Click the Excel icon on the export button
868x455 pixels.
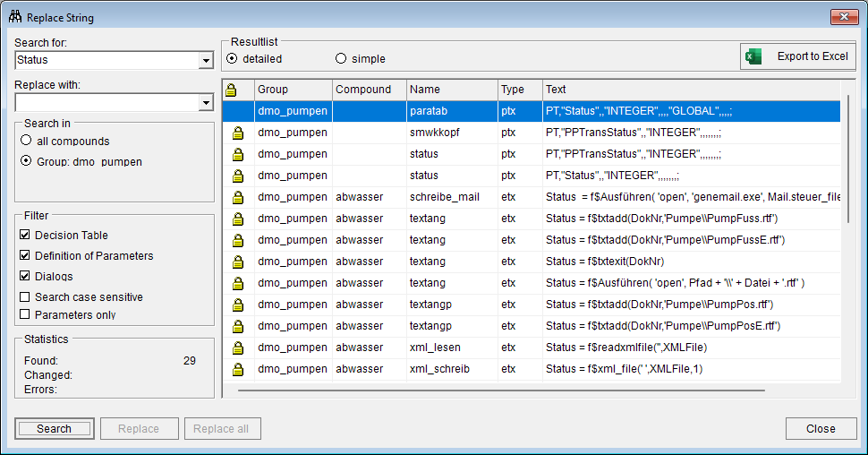(x=754, y=56)
